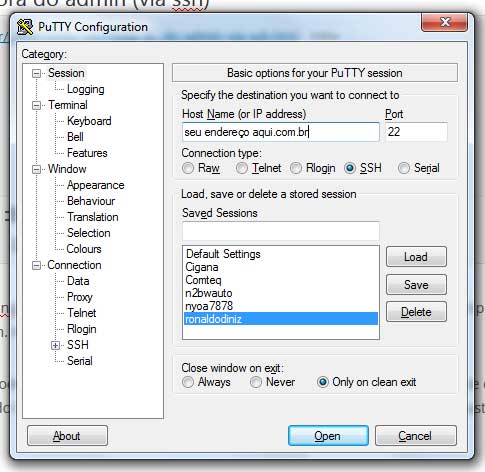Open the Window category

coord(67,169)
